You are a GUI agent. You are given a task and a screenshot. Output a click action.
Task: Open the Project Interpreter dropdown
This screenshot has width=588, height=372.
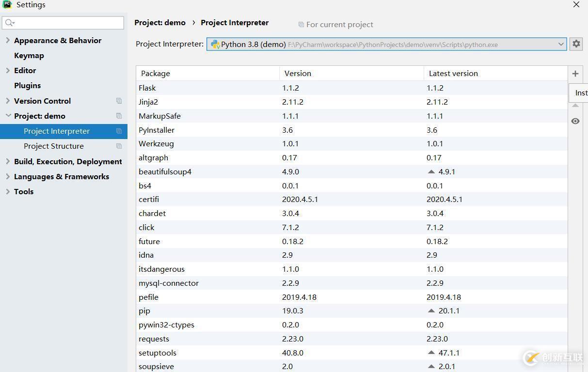pyautogui.click(x=560, y=44)
